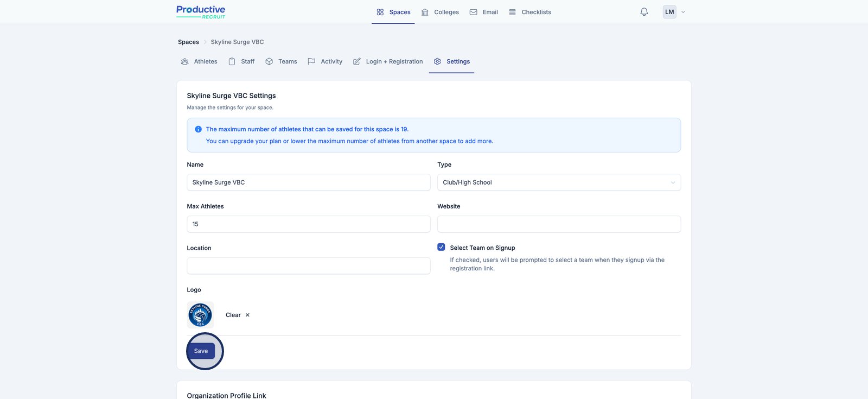Image resolution: width=868 pixels, height=399 pixels.
Task: Click the info icon in blue banner
Action: pos(198,129)
